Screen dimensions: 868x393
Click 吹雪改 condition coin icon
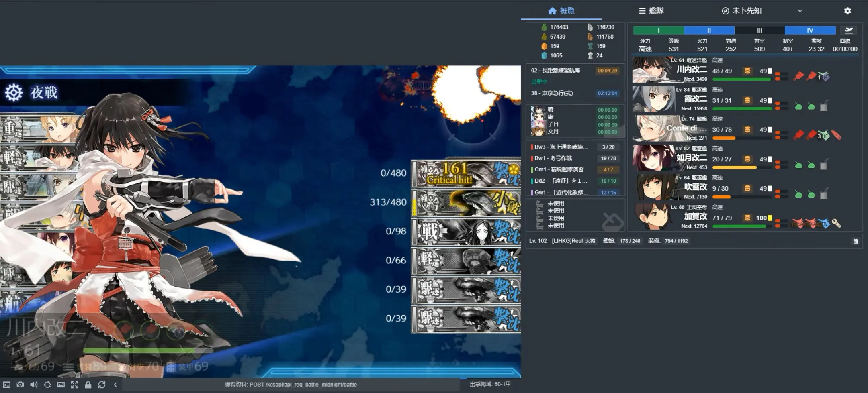tap(747, 188)
